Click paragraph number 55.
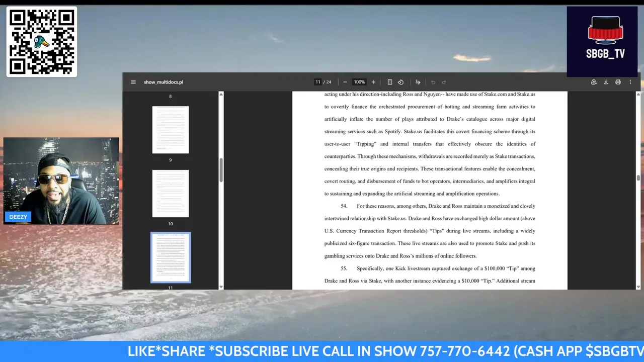 [344, 268]
